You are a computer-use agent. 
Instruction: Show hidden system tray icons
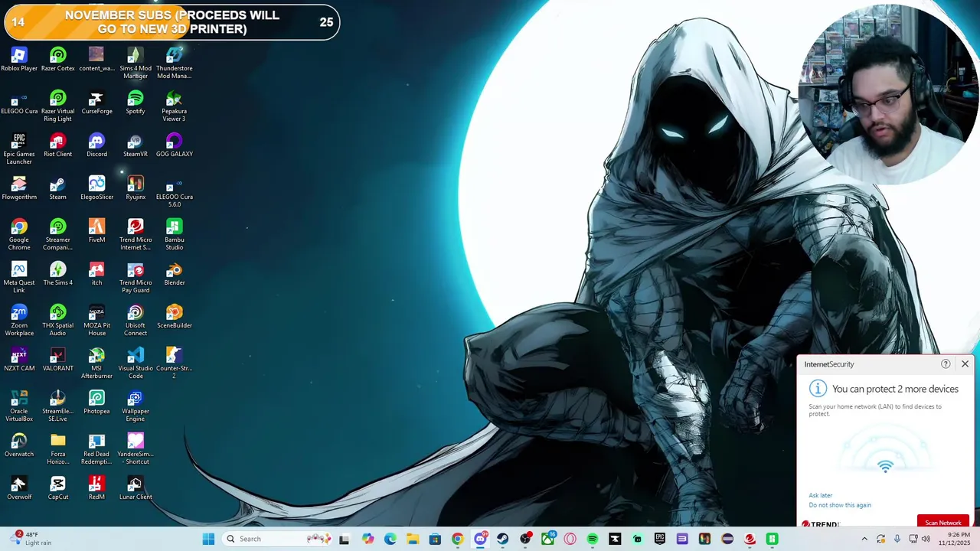pos(864,539)
